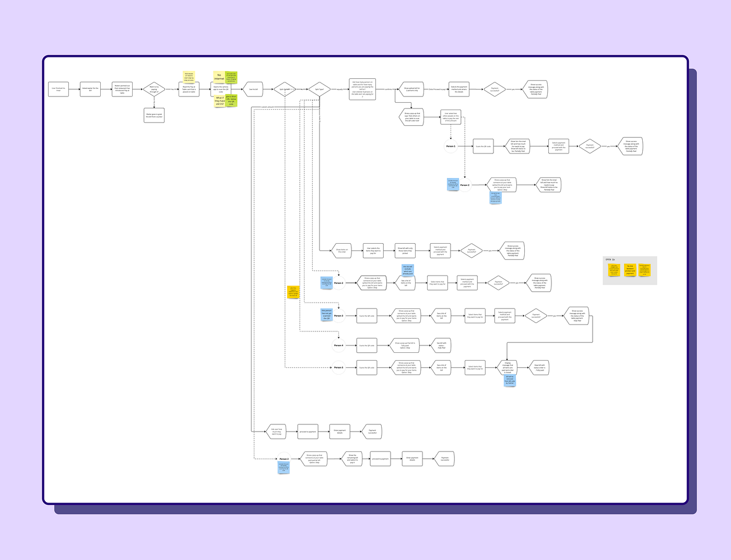Select 'Scans the QR code' node beside Person 4
The image size is (731, 560).
pos(367,345)
